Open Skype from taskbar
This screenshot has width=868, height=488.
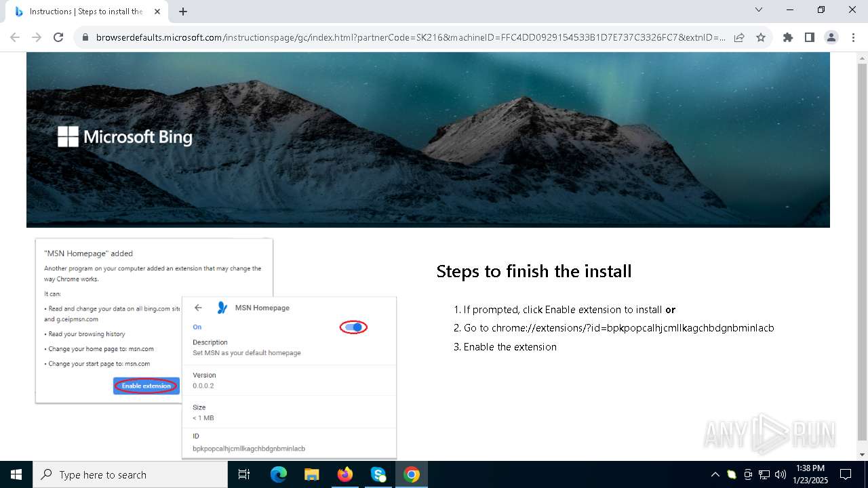(x=378, y=474)
